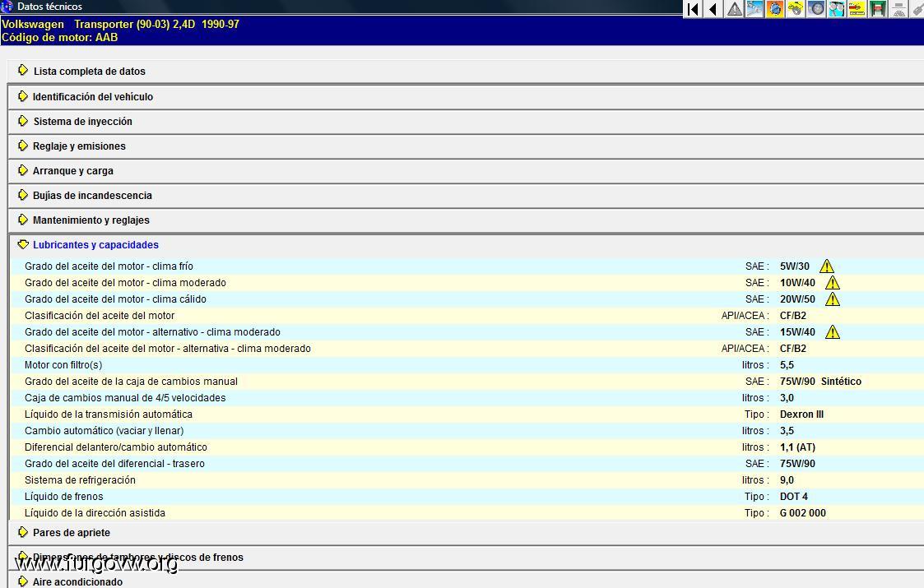
Task: Open the gray wheel alignment toolbar icon
Action: click(898, 9)
